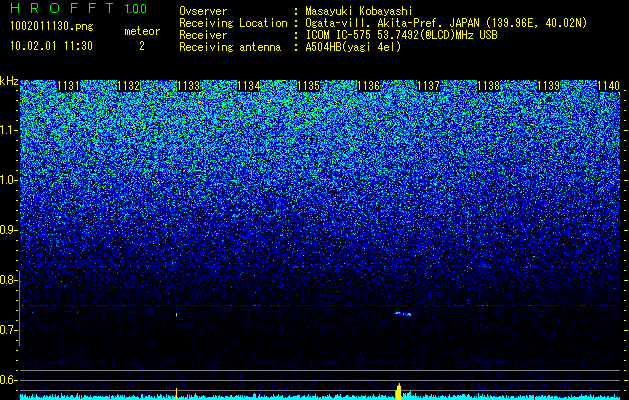Click the 1.0 frequency axis label

[x=9, y=181]
